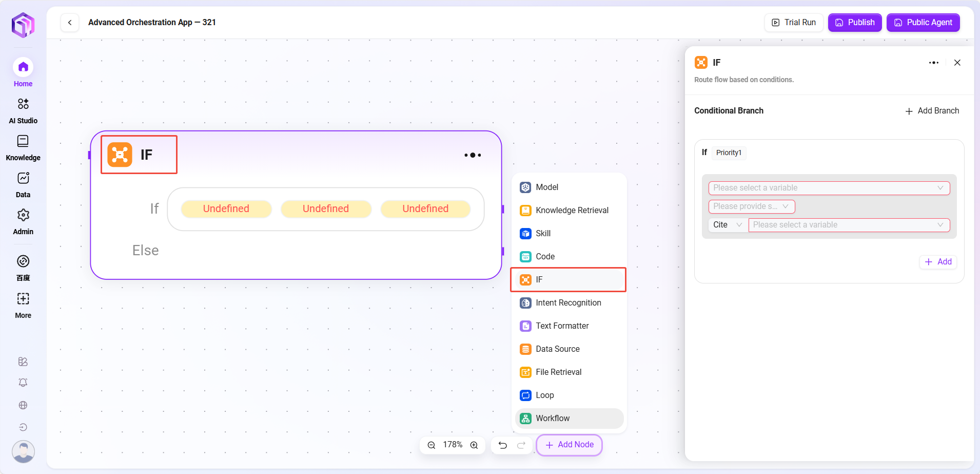980x474 pixels.
Task: Choose Intent Recognition node type
Action: pyautogui.click(x=569, y=303)
